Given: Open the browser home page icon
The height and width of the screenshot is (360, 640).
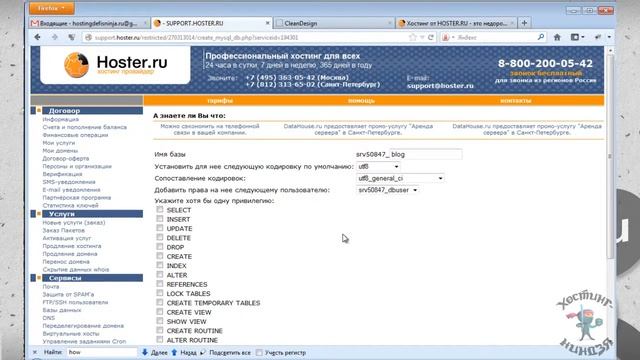Looking at the screenshot, I should click(557, 37).
